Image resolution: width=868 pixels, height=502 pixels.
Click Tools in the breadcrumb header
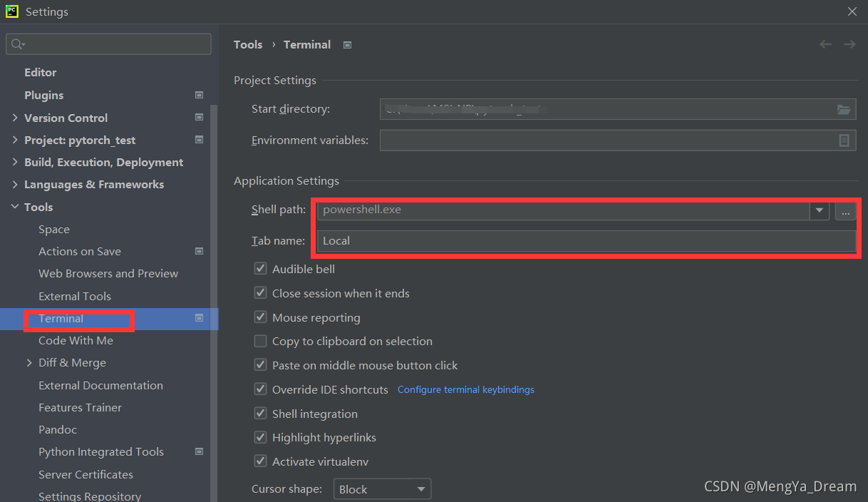pos(248,44)
